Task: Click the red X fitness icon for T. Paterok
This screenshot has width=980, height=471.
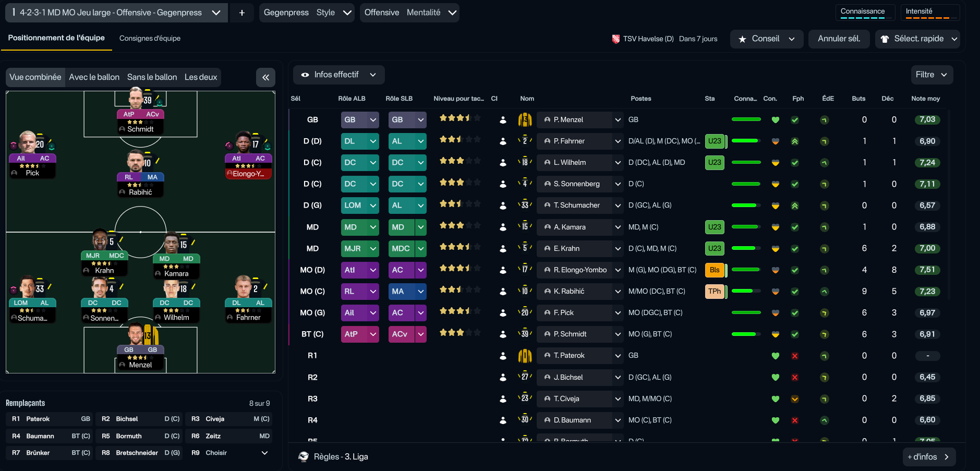Action: [x=794, y=356]
